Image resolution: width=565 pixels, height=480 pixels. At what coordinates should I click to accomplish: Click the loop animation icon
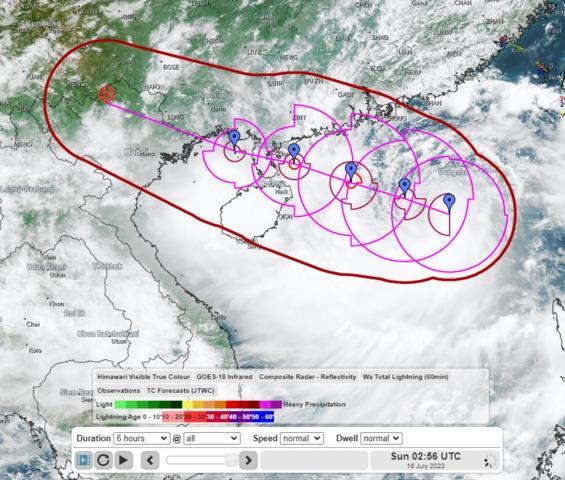pos(84,460)
